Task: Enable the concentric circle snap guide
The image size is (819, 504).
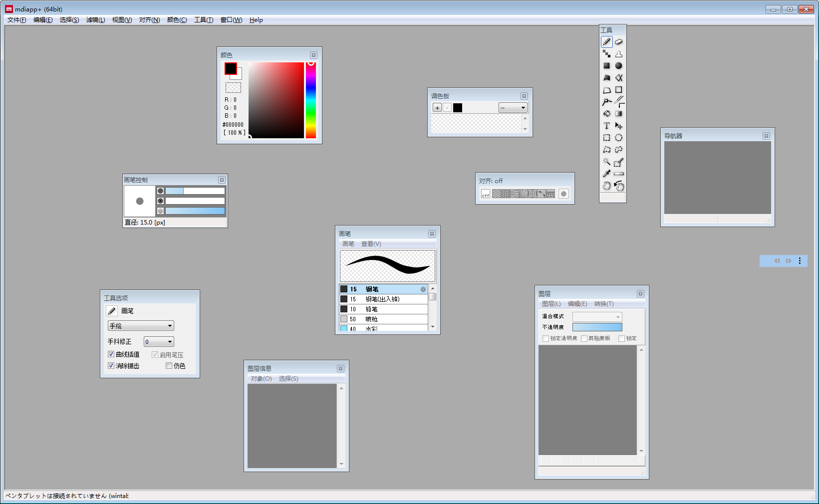Action: pyautogui.click(x=533, y=194)
